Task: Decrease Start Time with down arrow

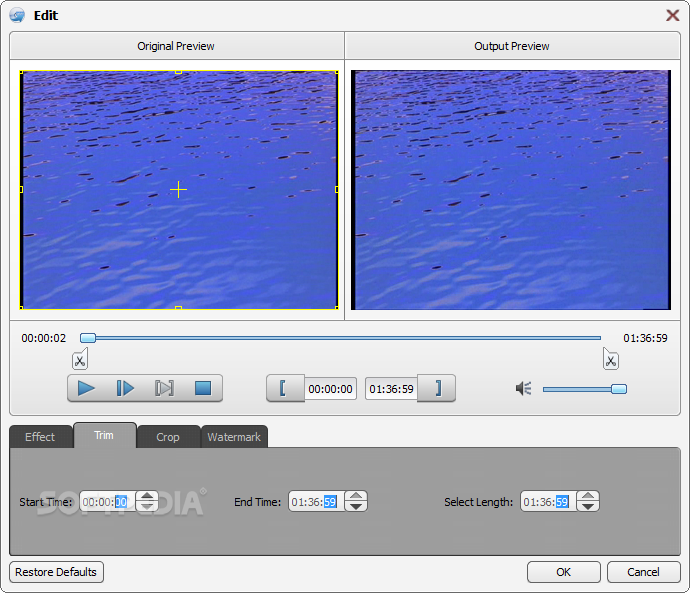Action: point(147,506)
